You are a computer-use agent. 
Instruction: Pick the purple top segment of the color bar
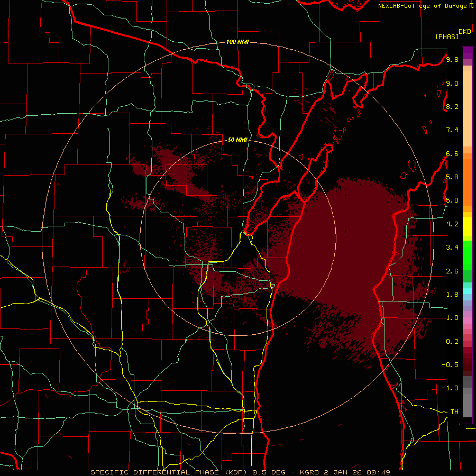tap(467, 53)
